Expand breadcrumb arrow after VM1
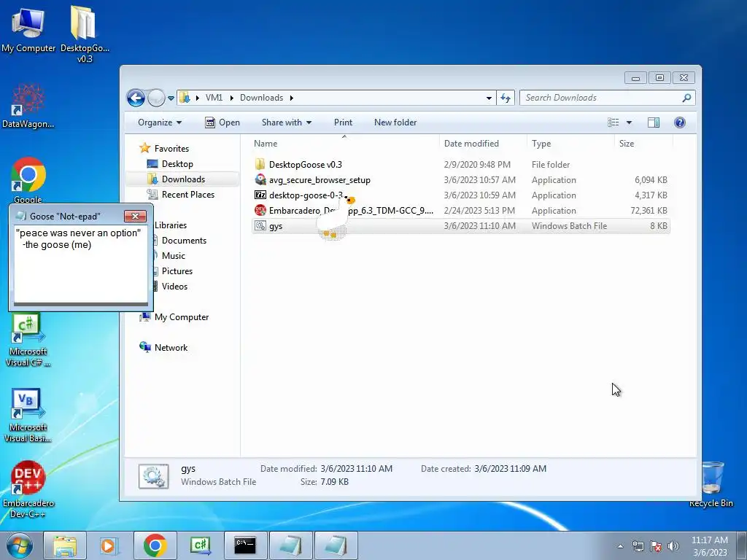The width and height of the screenshot is (747, 560). coord(231,98)
